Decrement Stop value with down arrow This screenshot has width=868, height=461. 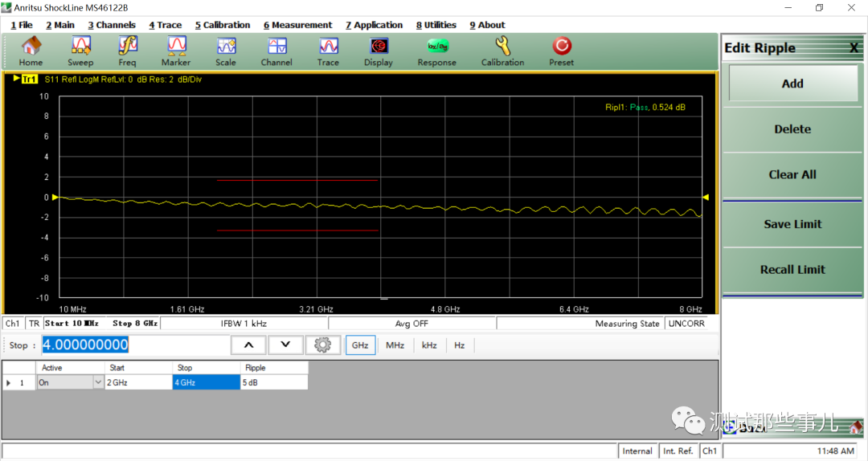coord(285,345)
